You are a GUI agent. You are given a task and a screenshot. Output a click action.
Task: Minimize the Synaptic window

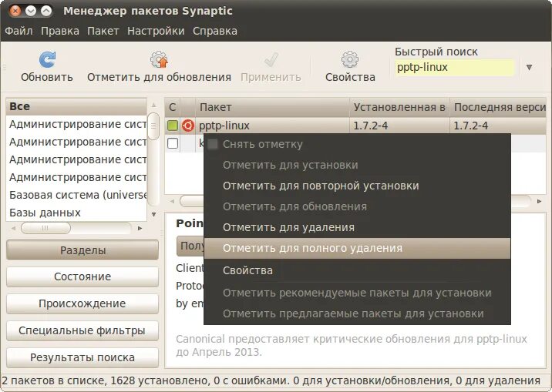tap(31, 12)
